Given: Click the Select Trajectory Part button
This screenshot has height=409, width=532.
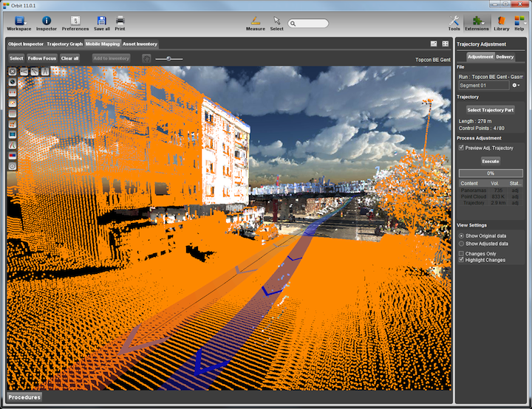Looking at the screenshot, I should 490,110.
